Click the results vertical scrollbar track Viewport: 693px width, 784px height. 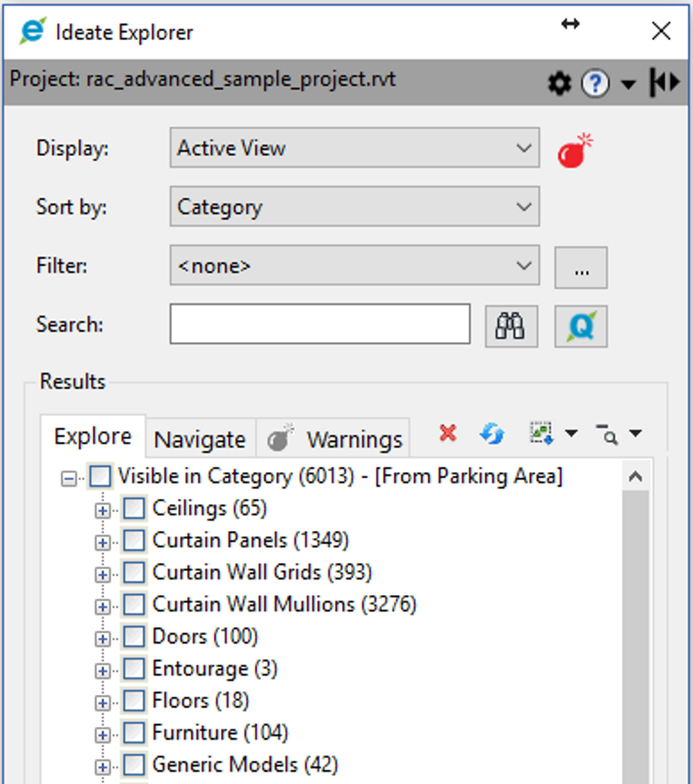click(636, 637)
